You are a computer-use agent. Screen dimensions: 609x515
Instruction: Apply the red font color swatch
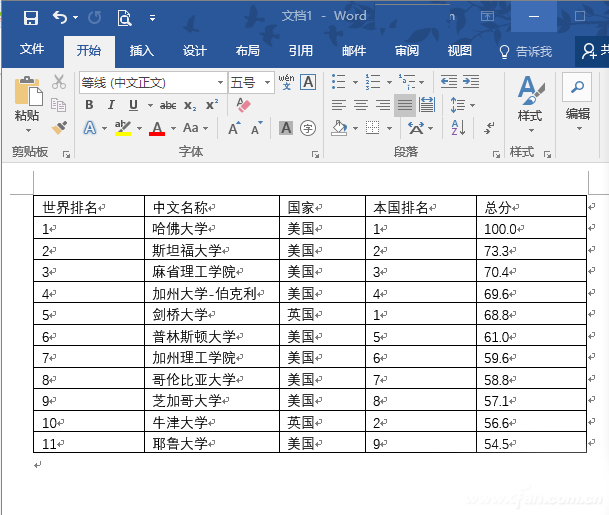tap(156, 128)
